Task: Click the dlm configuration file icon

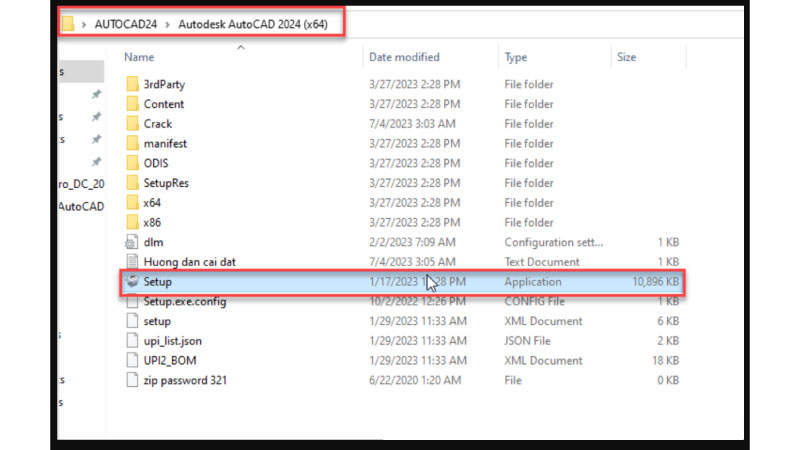Action: [x=132, y=242]
